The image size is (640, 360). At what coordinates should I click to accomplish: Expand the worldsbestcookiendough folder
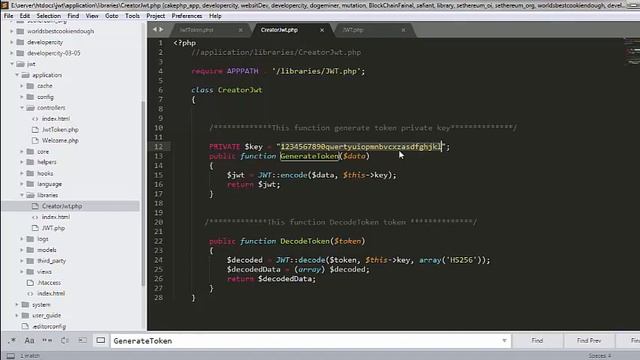coord(11,31)
